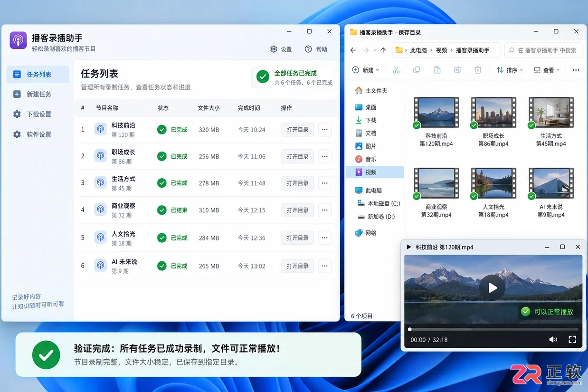Screen dimensions: 588x392
Task: Open more options for 商业观察 task
Action: tap(325, 210)
